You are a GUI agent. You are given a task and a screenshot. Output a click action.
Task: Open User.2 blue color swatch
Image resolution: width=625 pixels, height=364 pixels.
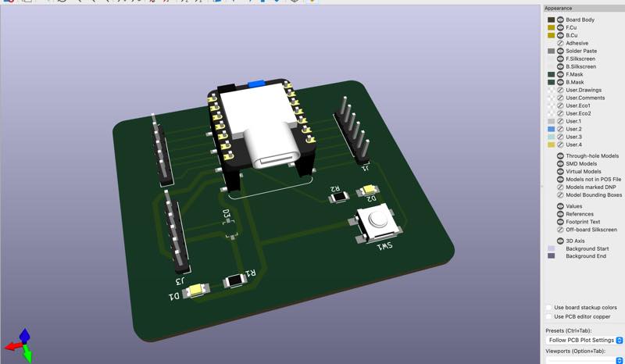pyautogui.click(x=552, y=129)
